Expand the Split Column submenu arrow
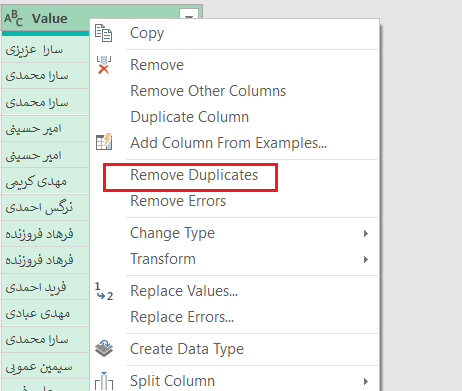 pyautogui.click(x=366, y=381)
